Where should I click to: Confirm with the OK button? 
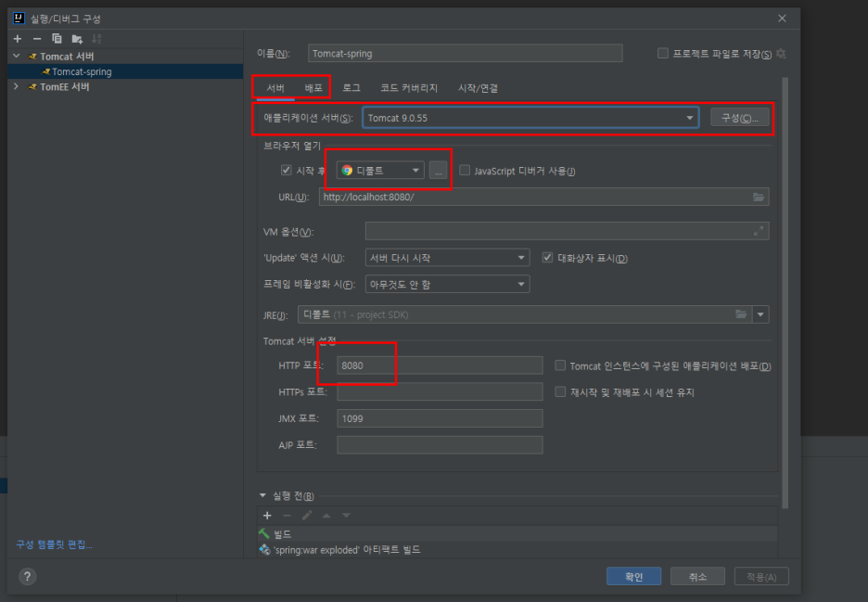click(x=633, y=577)
